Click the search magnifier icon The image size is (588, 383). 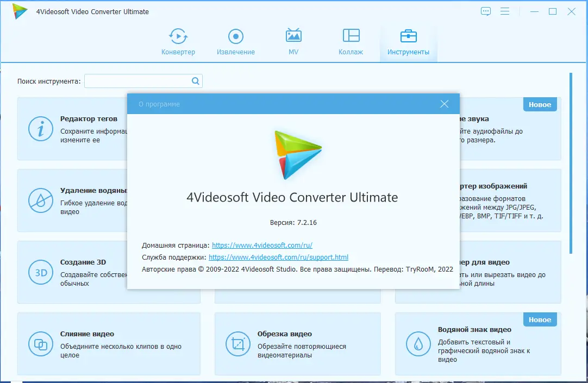tap(196, 81)
